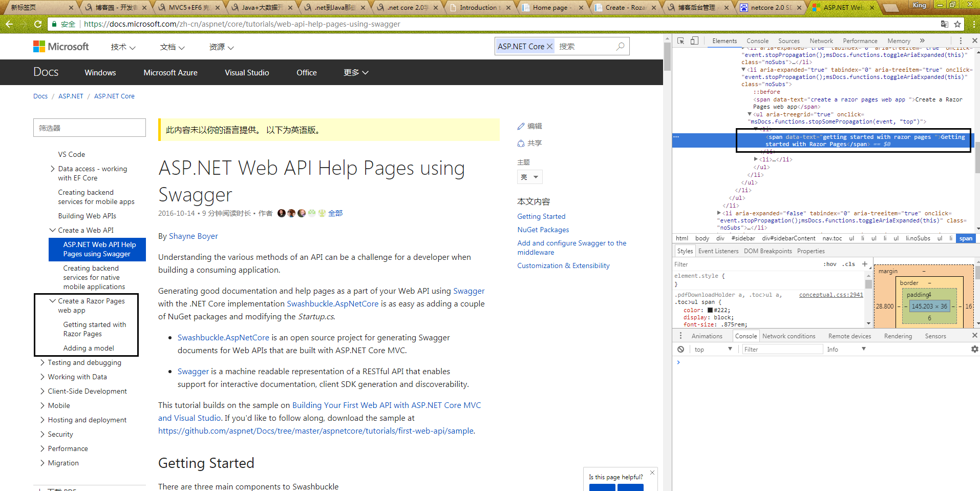Screen dimensions: 980x491
Task: Expand Data access - working with EF Core
Action: (52, 169)
